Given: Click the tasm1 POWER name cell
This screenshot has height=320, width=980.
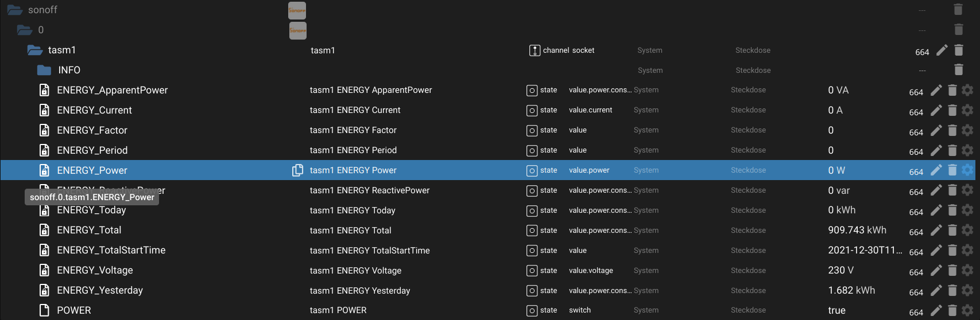Looking at the screenshot, I should tap(338, 310).
